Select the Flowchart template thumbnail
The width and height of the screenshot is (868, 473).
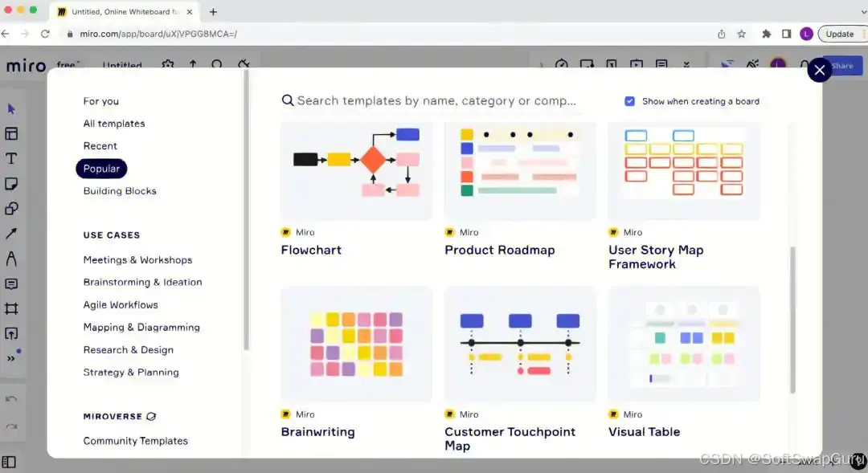pyautogui.click(x=356, y=171)
